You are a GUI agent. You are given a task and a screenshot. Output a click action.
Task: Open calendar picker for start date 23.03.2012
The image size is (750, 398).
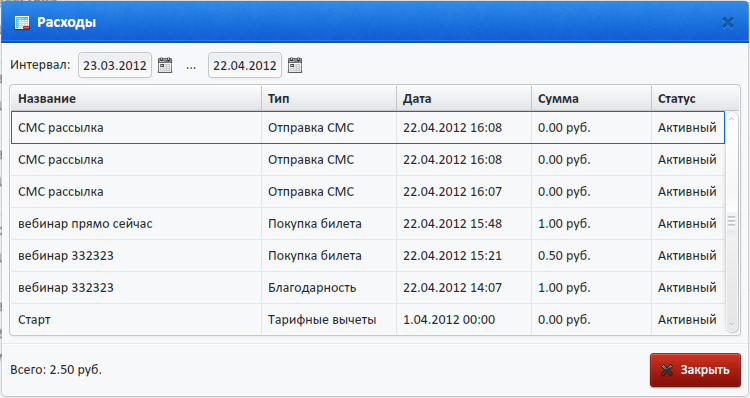click(x=165, y=65)
